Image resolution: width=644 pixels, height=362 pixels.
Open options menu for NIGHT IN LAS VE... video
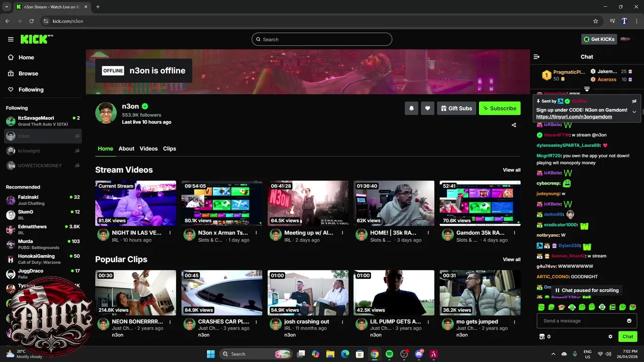coord(170,233)
